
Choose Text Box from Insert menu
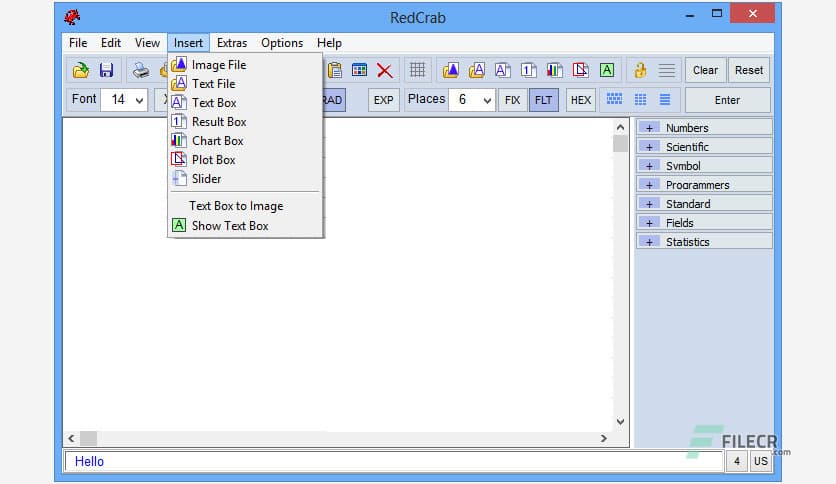coord(245,103)
